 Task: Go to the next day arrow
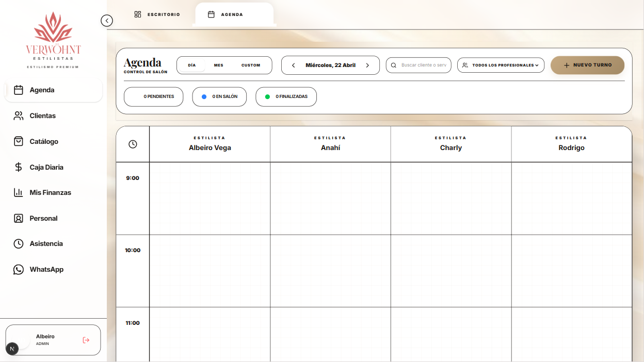coord(367,65)
